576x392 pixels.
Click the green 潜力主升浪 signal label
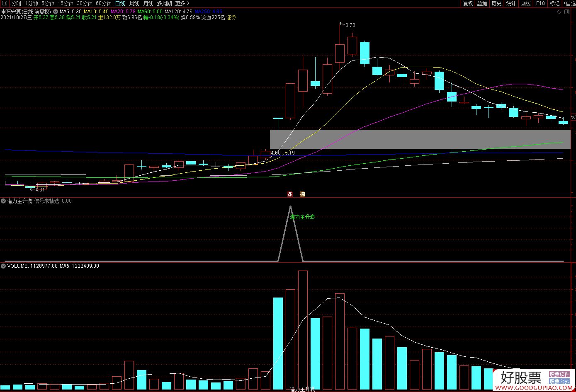(x=302, y=217)
